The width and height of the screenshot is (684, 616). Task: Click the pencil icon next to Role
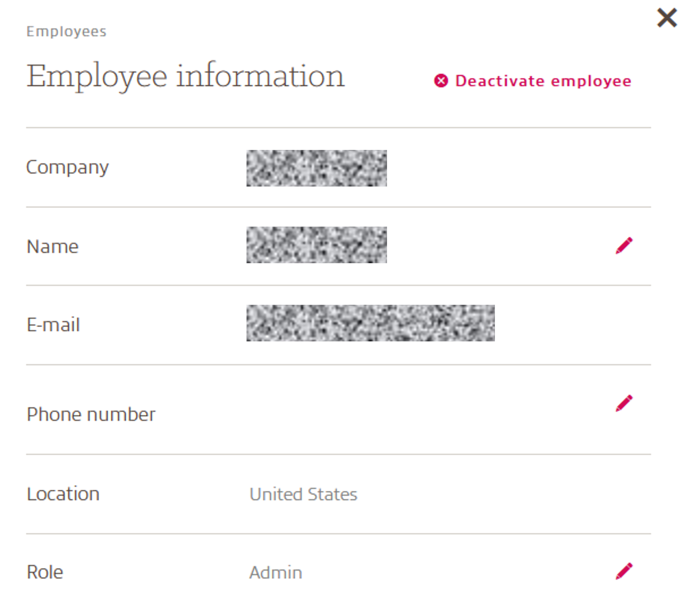point(624,571)
